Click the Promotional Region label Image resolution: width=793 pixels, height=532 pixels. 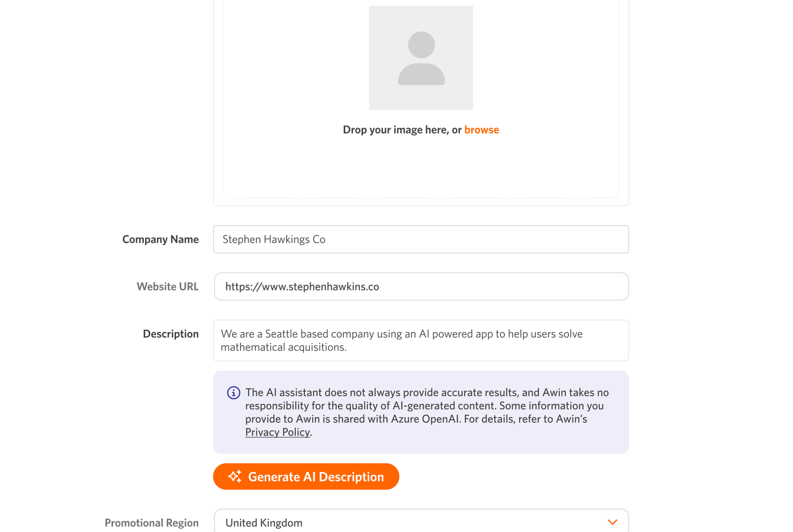click(x=151, y=523)
